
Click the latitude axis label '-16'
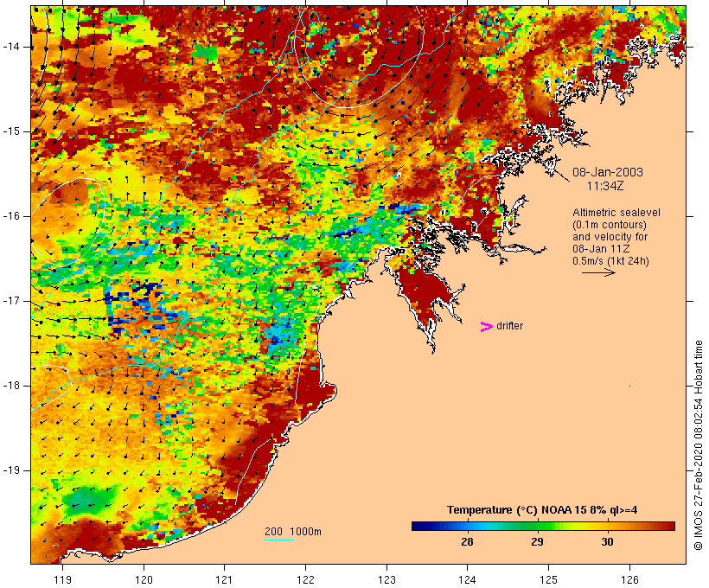11,216
